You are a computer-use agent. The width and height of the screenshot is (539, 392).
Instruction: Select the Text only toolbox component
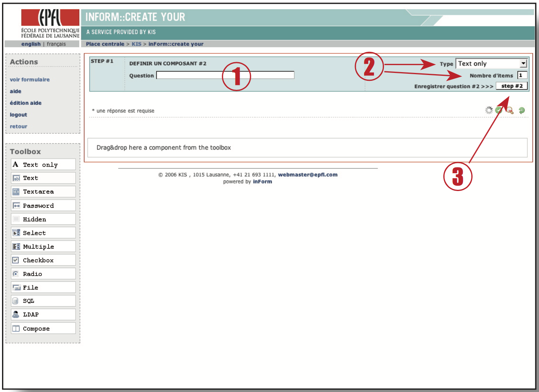point(43,165)
